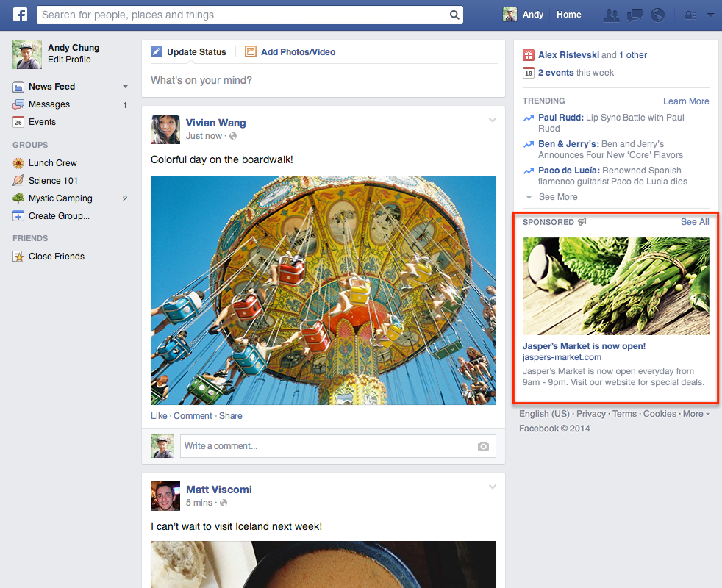Click the Paco de Lucía trending arrow icon
This screenshot has height=588, width=722.
click(x=529, y=171)
